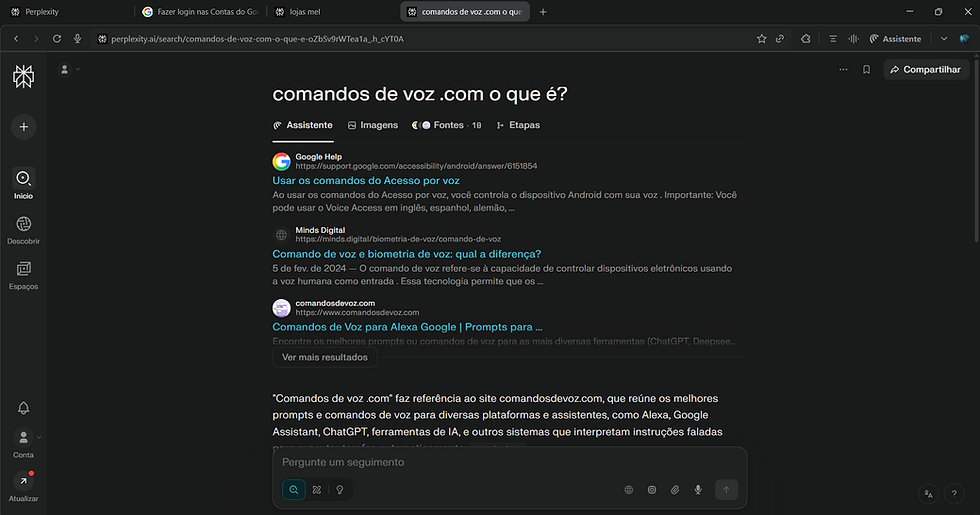Reload the current page
Image resolution: width=980 pixels, height=515 pixels.
[x=57, y=39]
